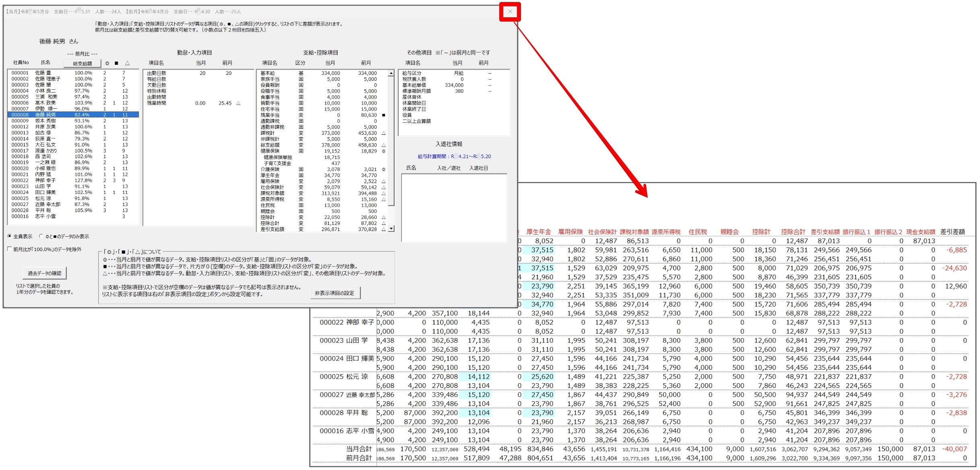Select employee 000001 佐藤 豊 in the list

tap(73, 73)
